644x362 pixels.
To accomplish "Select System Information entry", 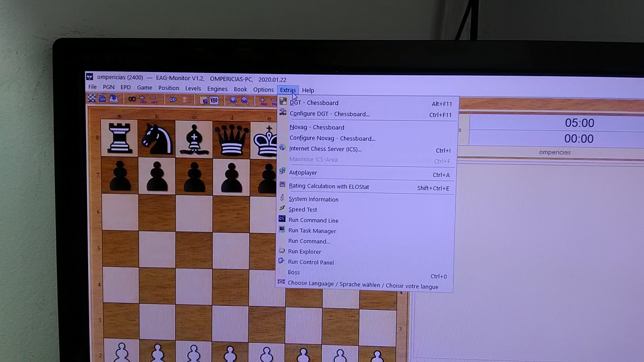I will pyautogui.click(x=365, y=199).
